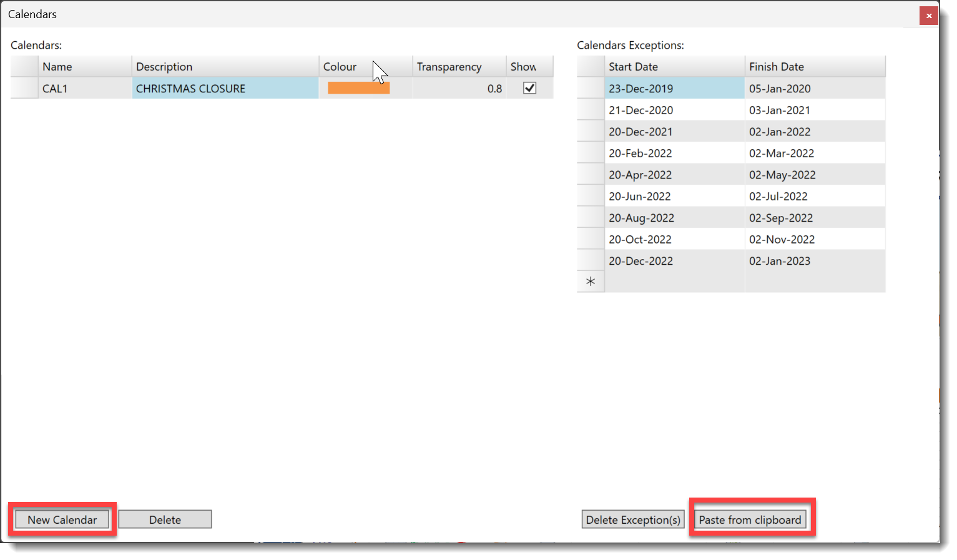957x560 pixels.
Task: Select finish date 02-Jan-2022
Action: 815,131
